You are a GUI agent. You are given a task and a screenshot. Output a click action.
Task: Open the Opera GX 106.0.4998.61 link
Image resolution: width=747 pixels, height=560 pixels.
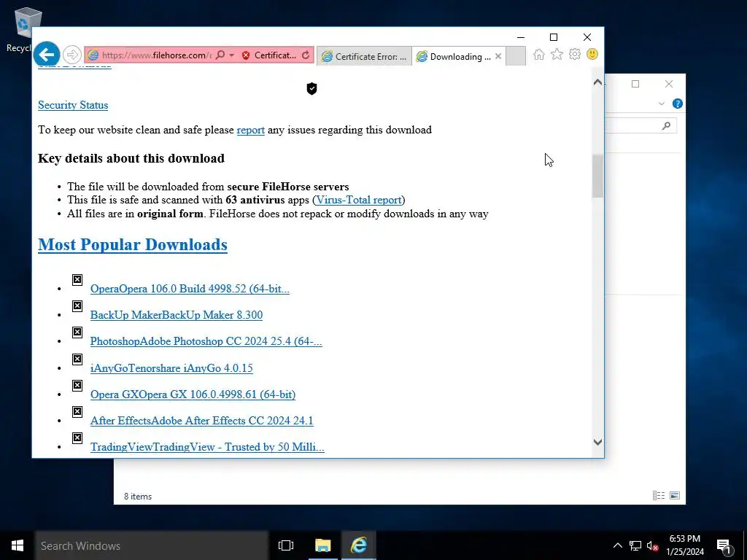click(193, 394)
